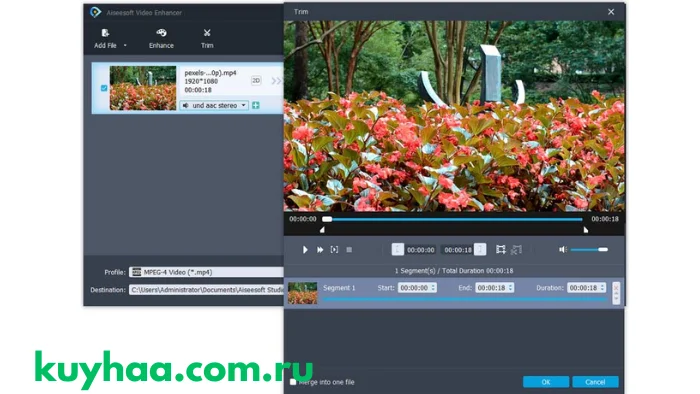Click the Start time stepper of Segment 1
Image resolution: width=700 pixels, height=394 pixels.
click(433, 288)
